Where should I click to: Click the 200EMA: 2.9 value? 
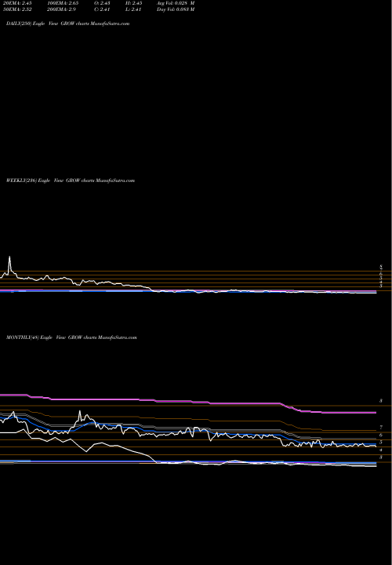62,9
